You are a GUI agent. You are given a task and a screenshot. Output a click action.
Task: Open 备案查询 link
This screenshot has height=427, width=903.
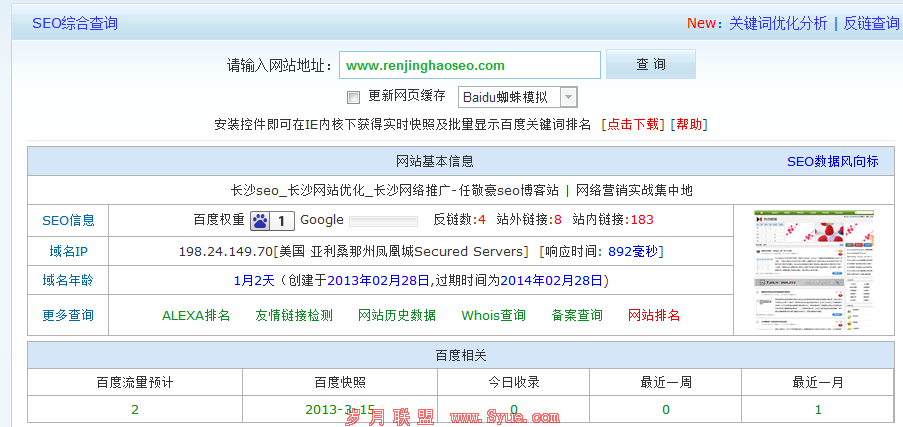coord(577,315)
